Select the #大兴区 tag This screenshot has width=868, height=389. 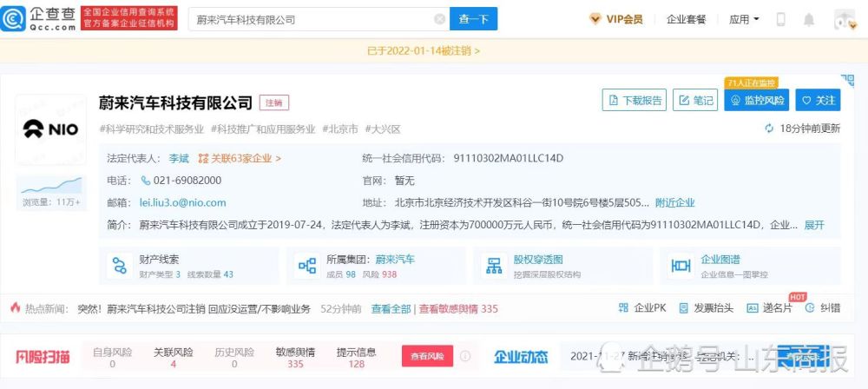383,129
